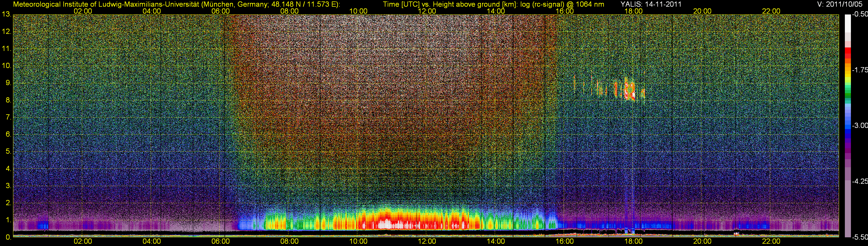Click the 7 km height axis label
The height and width of the screenshot is (246, 868).
pos(8,117)
